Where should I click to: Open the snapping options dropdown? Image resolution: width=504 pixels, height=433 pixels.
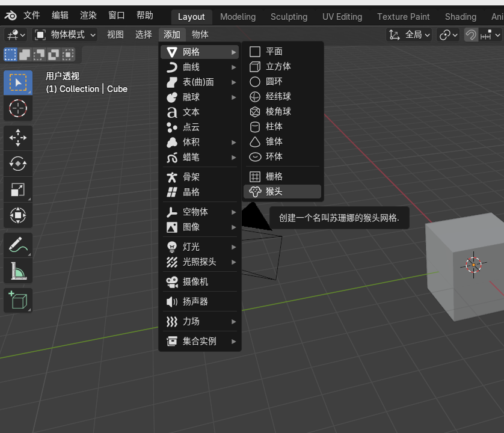pyautogui.click(x=490, y=35)
